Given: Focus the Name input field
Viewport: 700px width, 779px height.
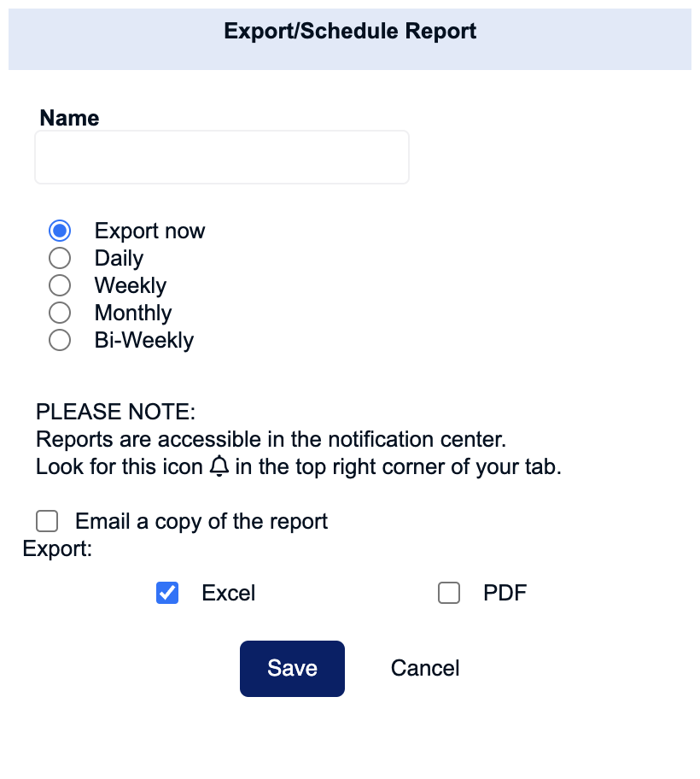Looking at the screenshot, I should (x=222, y=157).
